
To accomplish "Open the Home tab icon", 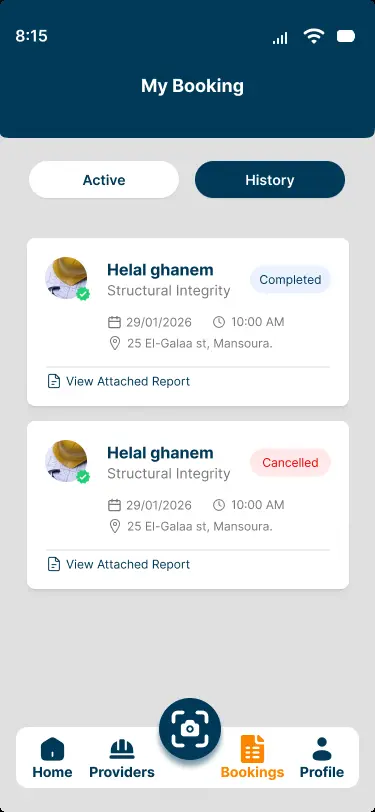I will (x=52, y=749).
